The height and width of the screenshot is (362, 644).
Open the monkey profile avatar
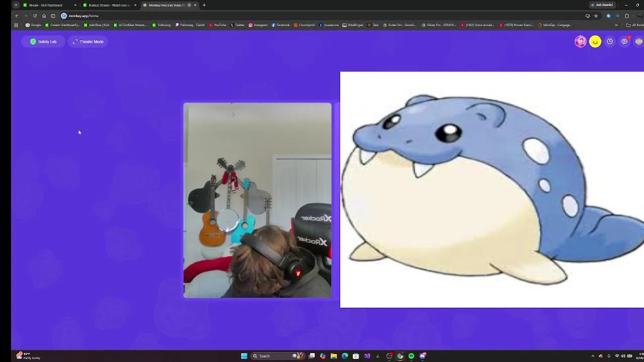(x=638, y=42)
